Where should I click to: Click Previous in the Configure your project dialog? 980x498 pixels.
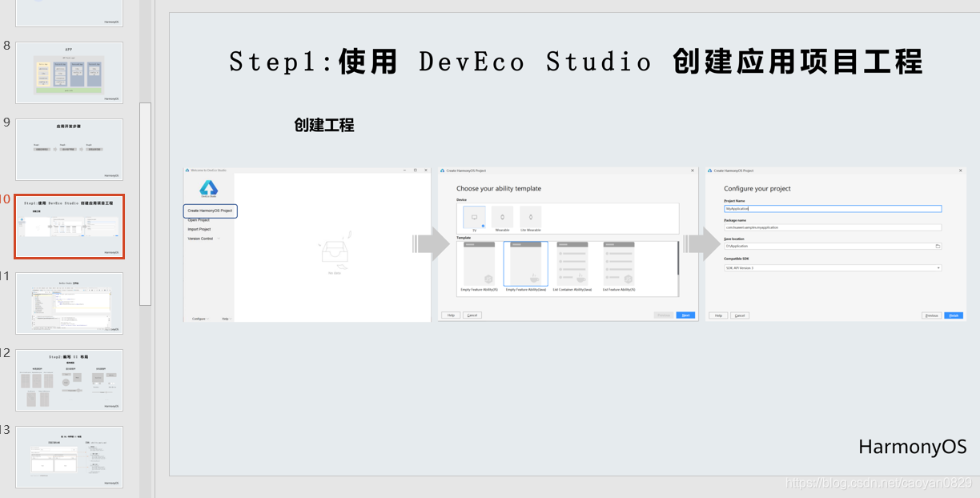click(931, 315)
